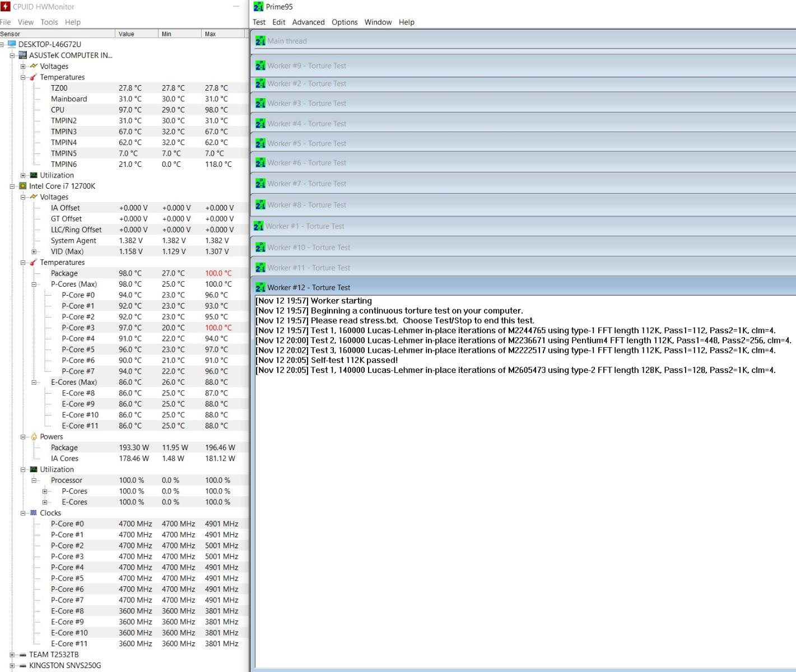Focus the Worker #12 Torture Test title bar
The image size is (796, 672).
pos(524,287)
